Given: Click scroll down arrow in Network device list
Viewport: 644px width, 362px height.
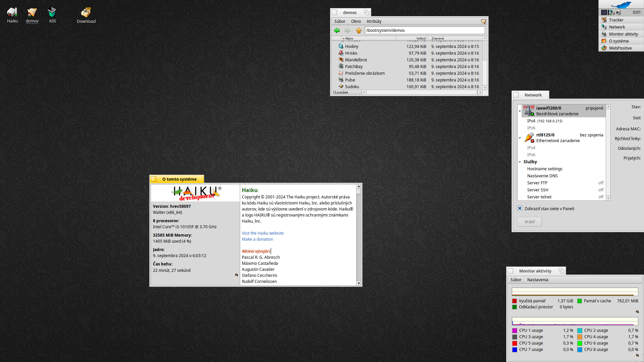Looking at the screenshot, I should (x=608, y=198).
